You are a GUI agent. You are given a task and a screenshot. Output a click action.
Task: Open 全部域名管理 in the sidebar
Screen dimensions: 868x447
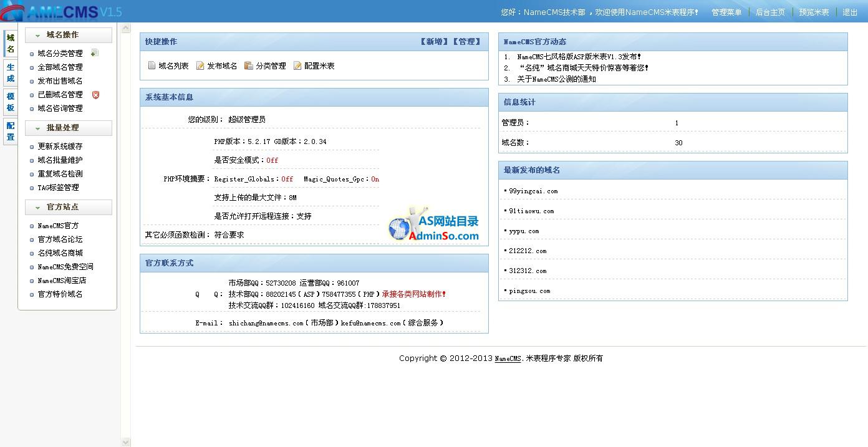pos(60,67)
